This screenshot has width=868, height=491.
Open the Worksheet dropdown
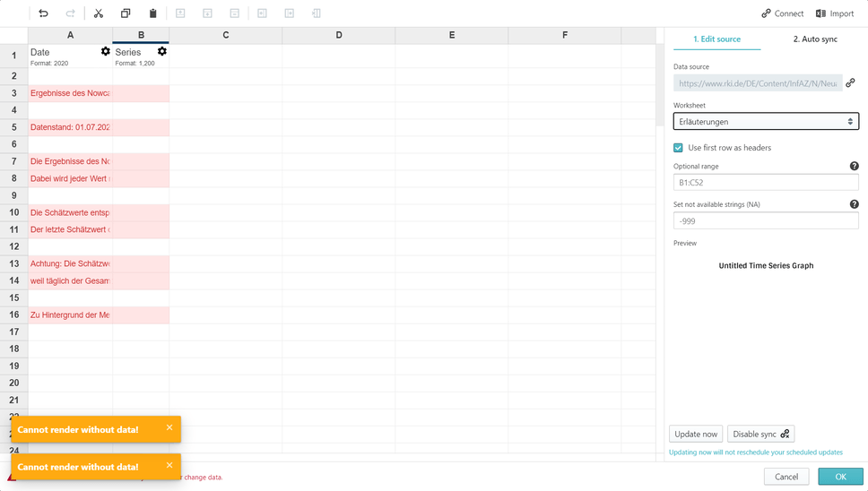click(766, 122)
